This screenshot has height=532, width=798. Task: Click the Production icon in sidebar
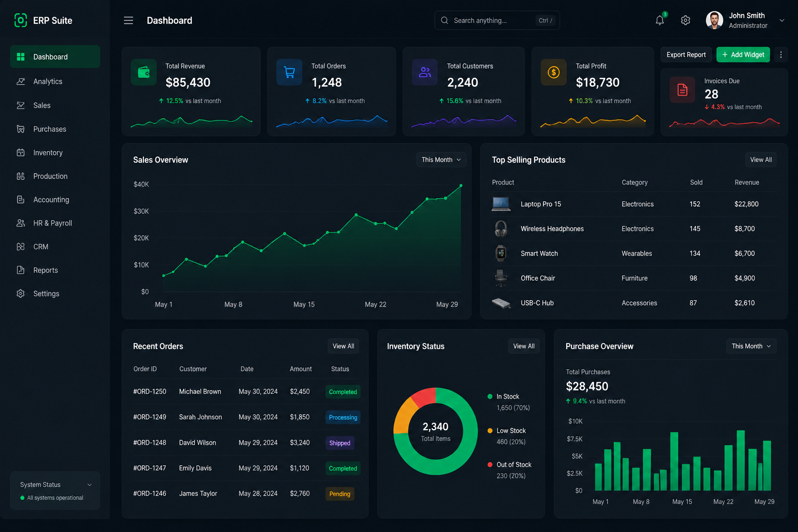pos(21,176)
